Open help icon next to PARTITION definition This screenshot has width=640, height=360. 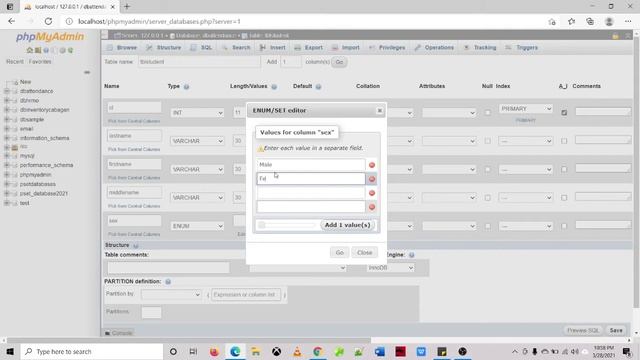tap(168, 282)
